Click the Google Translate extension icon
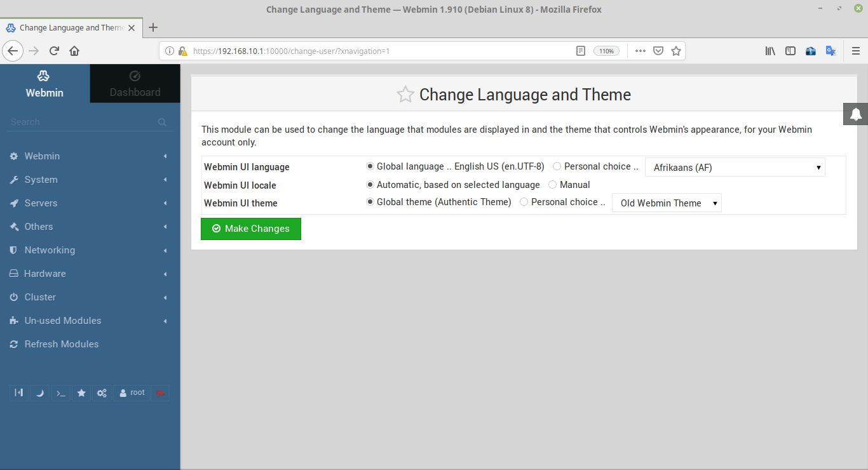868x470 pixels. [831, 51]
